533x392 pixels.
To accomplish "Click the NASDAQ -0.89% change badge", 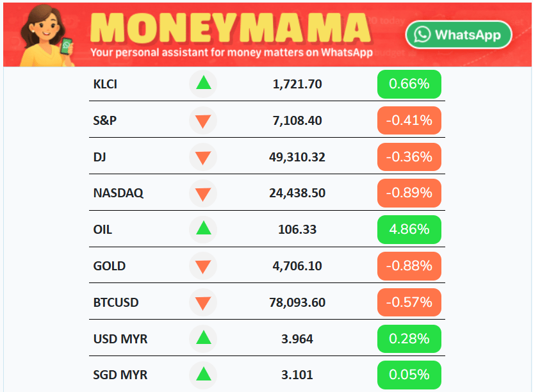I will click(409, 193).
